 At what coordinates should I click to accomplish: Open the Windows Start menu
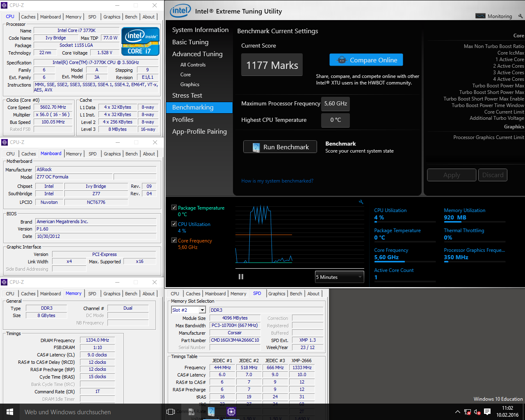click(10, 412)
